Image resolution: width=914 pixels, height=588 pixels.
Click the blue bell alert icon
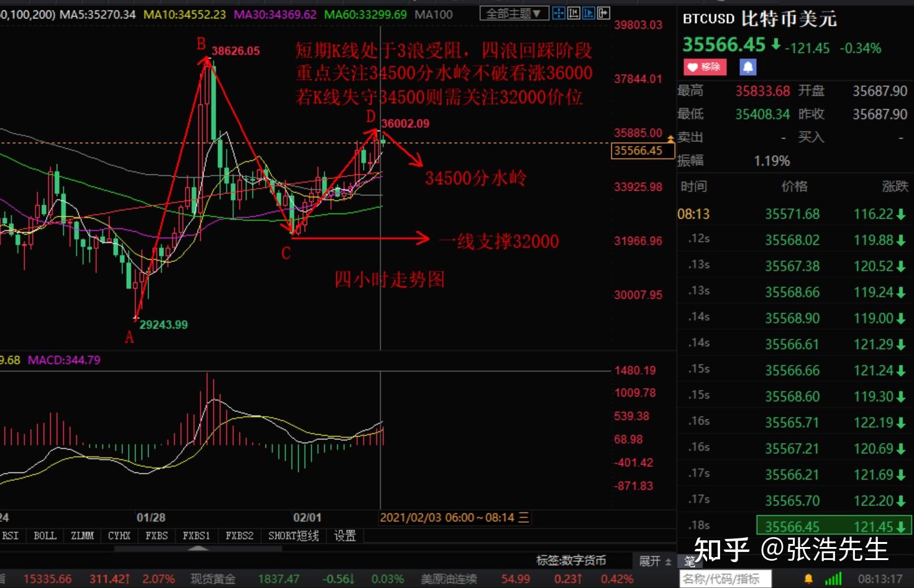pyautogui.click(x=747, y=67)
